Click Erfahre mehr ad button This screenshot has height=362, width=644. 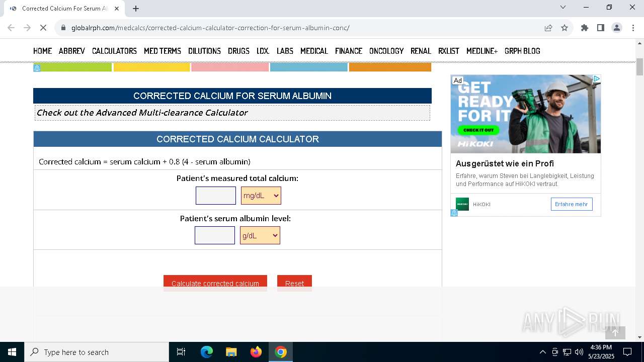[572, 204]
